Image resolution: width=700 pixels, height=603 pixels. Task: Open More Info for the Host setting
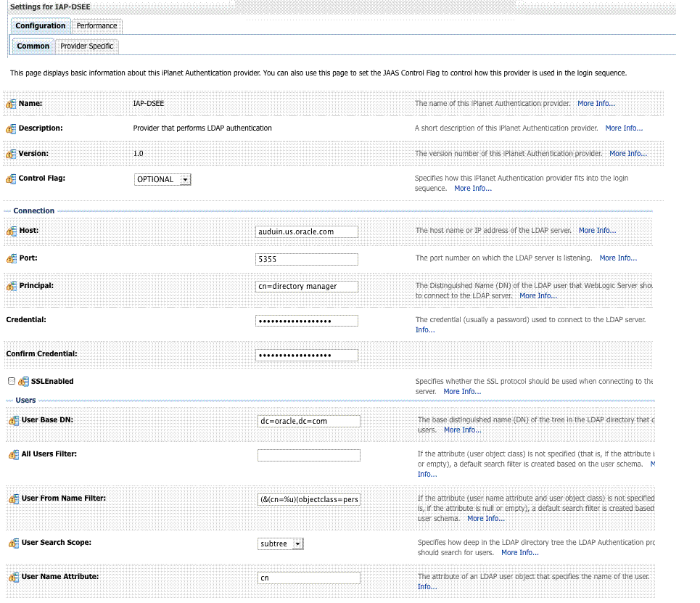coord(596,230)
